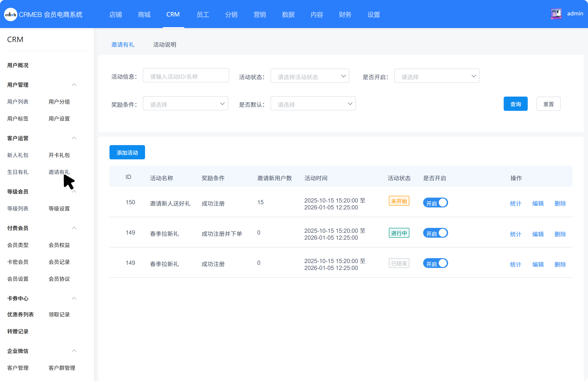588x381 pixels.
Task: Open the 财务 top menu
Action: tap(345, 15)
